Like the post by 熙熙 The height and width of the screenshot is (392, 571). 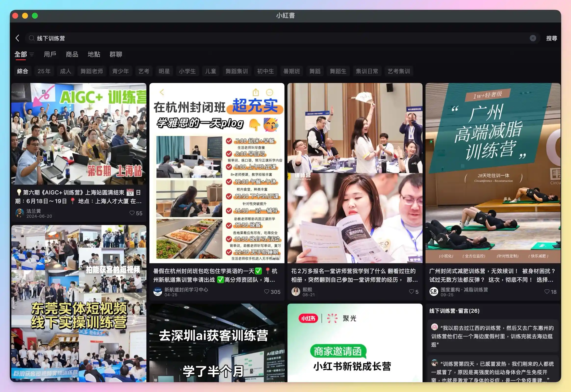click(x=411, y=291)
